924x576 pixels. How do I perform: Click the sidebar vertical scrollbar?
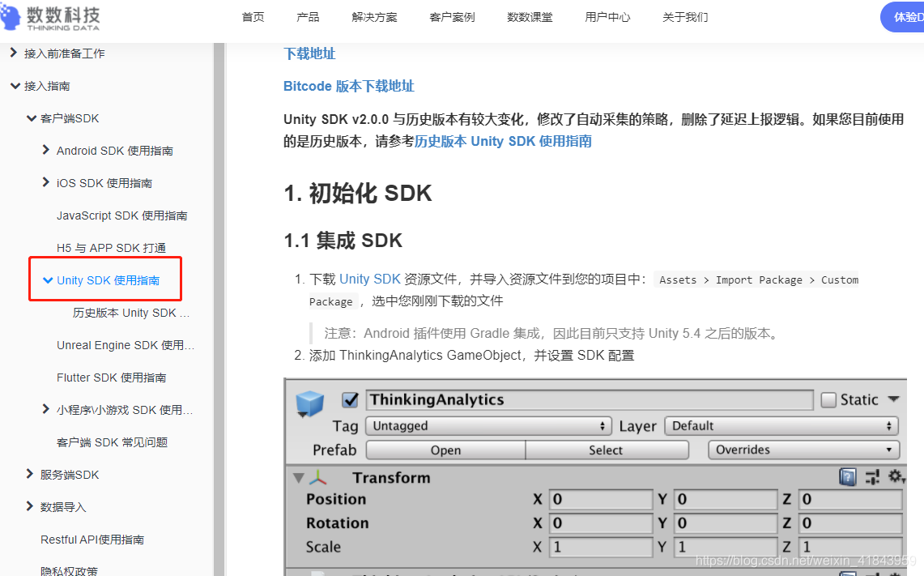tap(219, 309)
